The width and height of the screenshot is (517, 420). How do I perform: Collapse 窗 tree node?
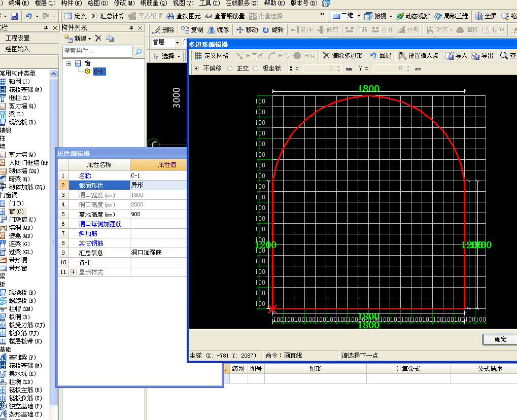68,63
